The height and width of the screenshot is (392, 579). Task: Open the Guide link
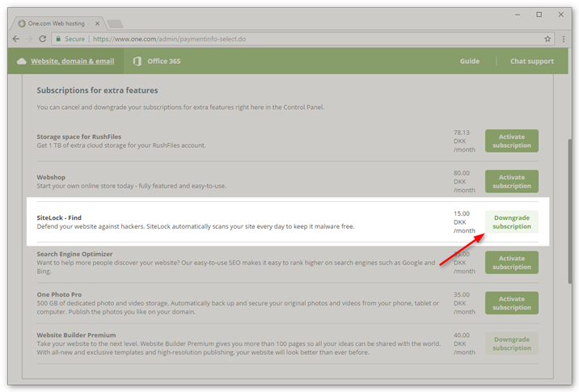[470, 61]
